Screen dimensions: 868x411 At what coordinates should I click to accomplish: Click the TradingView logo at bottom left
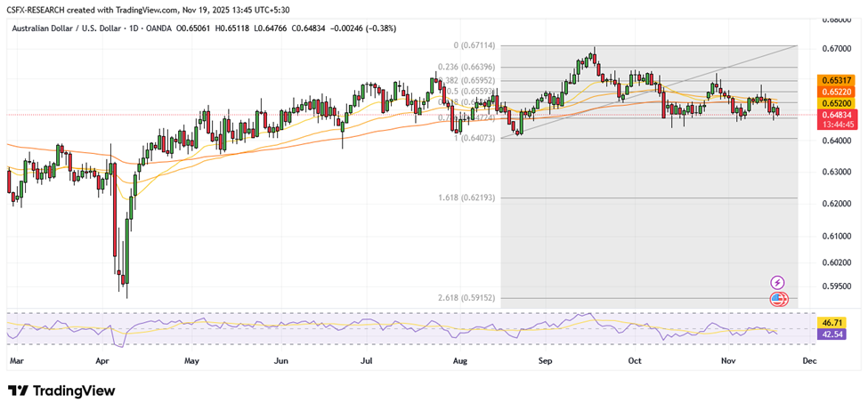(x=61, y=391)
